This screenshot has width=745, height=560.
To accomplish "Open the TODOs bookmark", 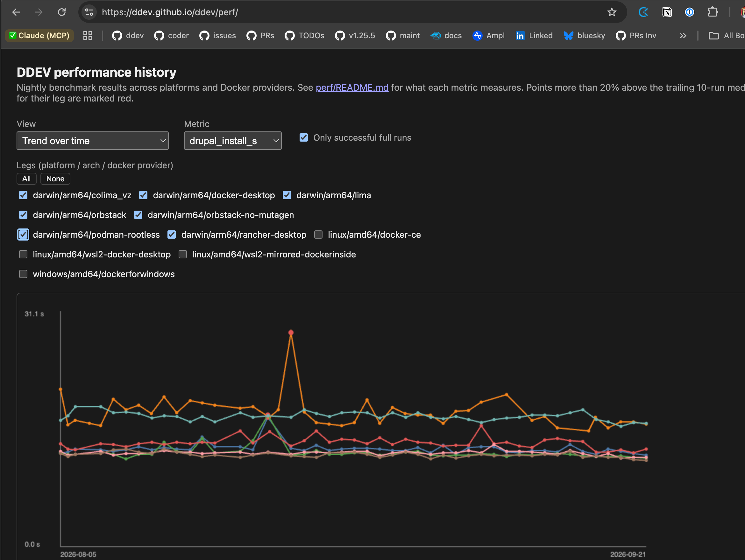I will tap(304, 35).
